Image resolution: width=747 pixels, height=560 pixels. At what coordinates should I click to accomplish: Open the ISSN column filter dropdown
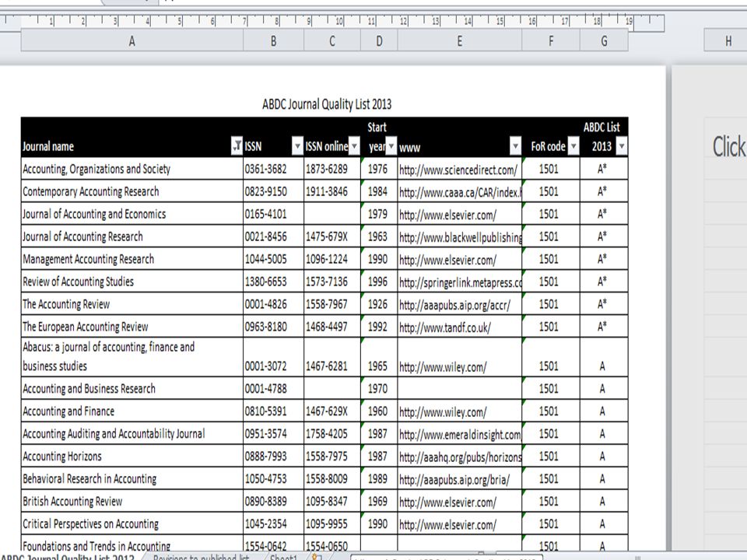297,146
